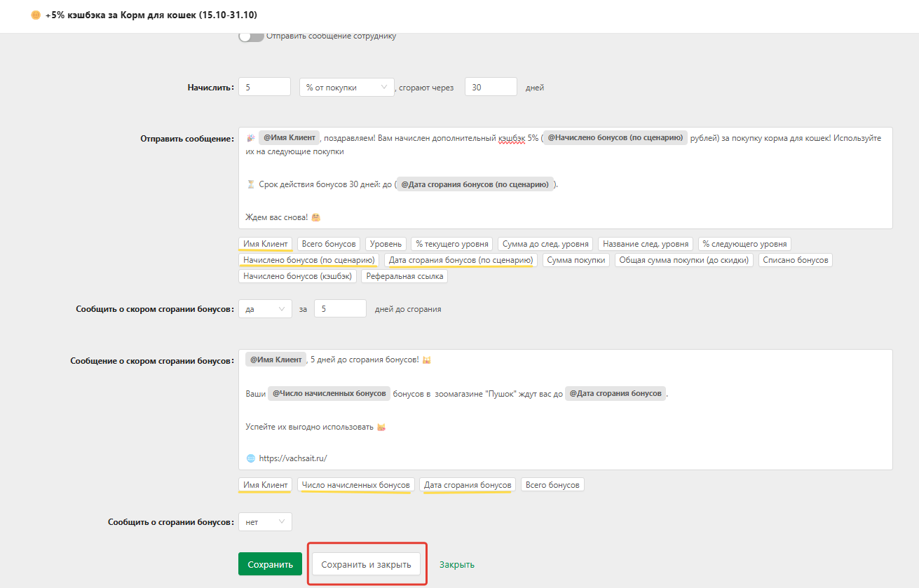
Task: Click the 'Успейте их выгодно использовать' line
Action: click(310, 426)
